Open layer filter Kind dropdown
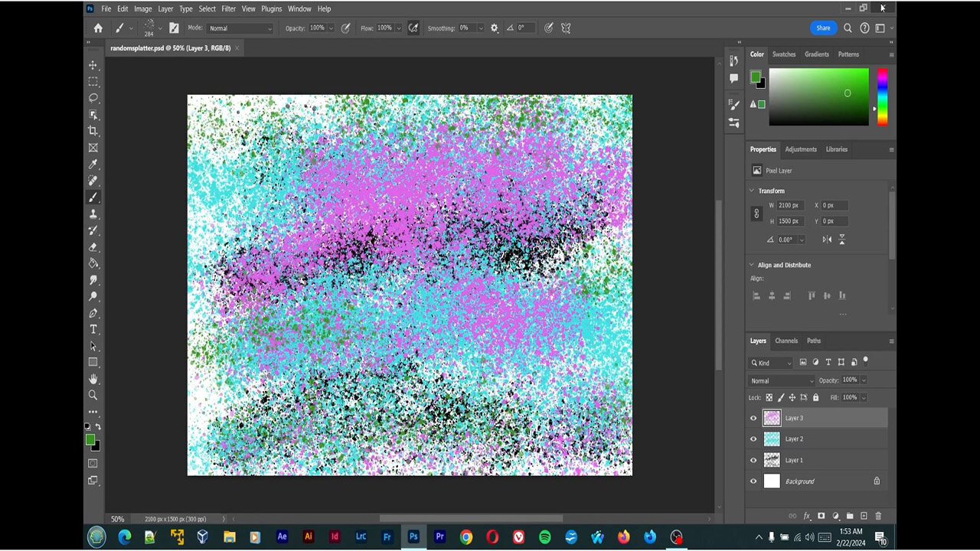 pos(771,363)
